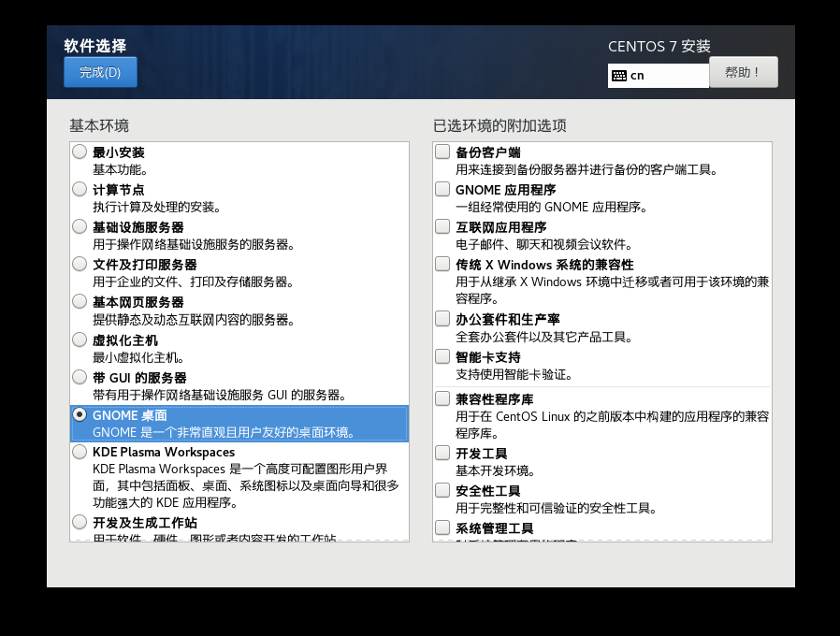Click the 完成(D) done button
Screen dimensions: 840x636
[100, 72]
